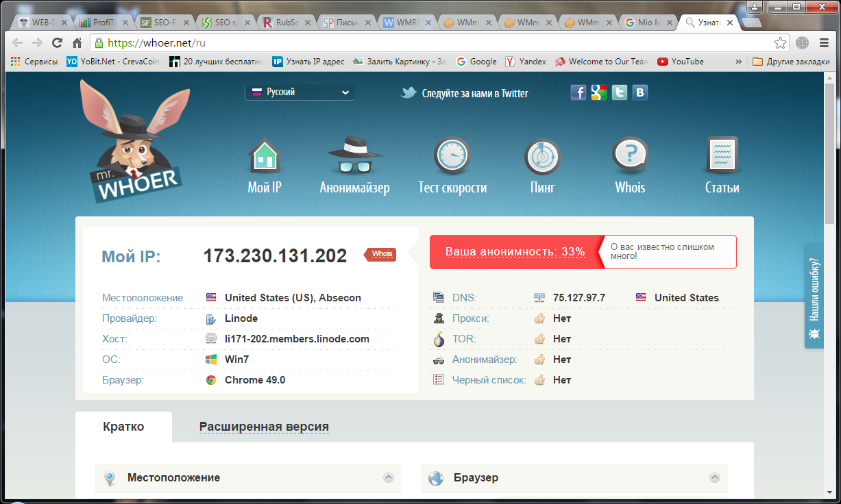Switch to the Письм browser tab
The width and height of the screenshot is (841, 504).
click(x=348, y=22)
